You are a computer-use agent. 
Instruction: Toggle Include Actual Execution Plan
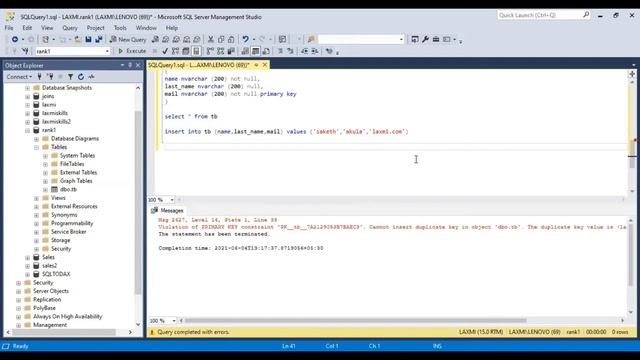(x=210, y=51)
